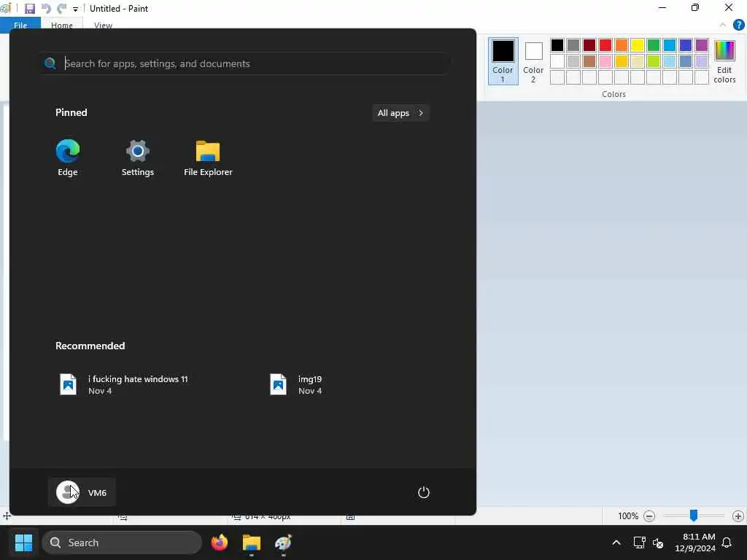747x560 pixels.
Task: Click the 100% zoom level text
Action: pos(628,516)
